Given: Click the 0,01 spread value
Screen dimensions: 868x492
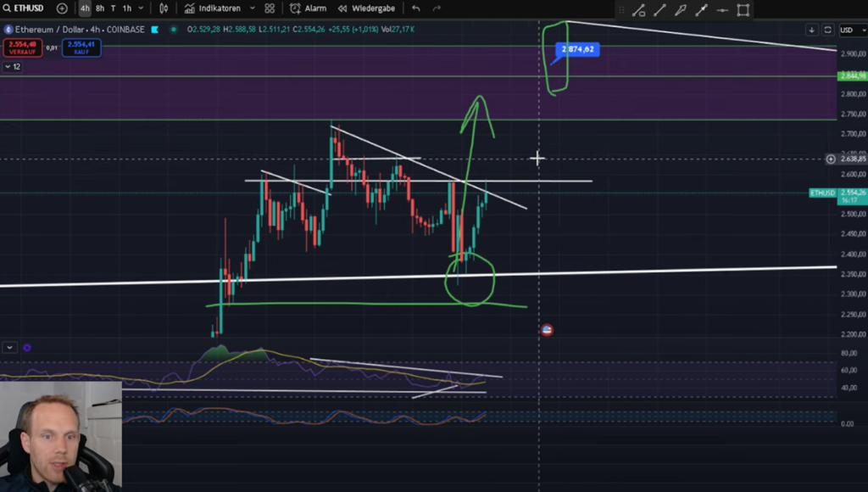Looking at the screenshot, I should 52,48.
